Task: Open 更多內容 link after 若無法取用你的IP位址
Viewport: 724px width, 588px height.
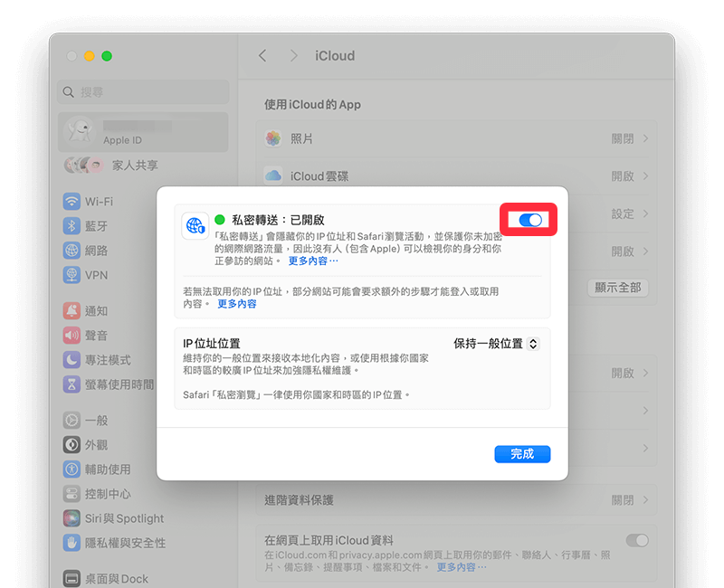Action: [x=237, y=304]
